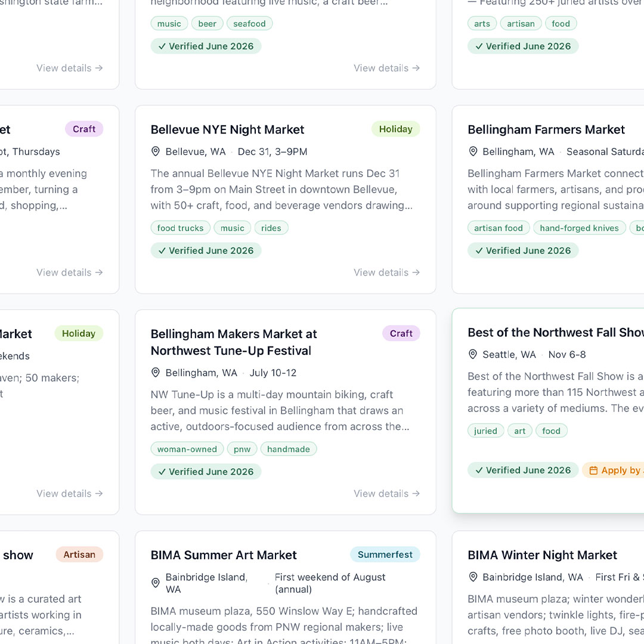Click food tag on Best of the Northwest card
This screenshot has width=644, height=644.
pos(551,431)
